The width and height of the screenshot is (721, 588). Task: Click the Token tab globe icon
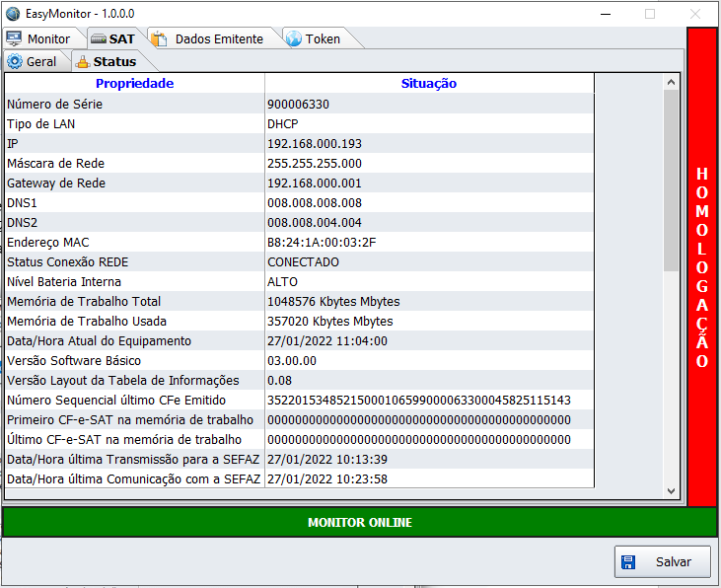tap(293, 38)
